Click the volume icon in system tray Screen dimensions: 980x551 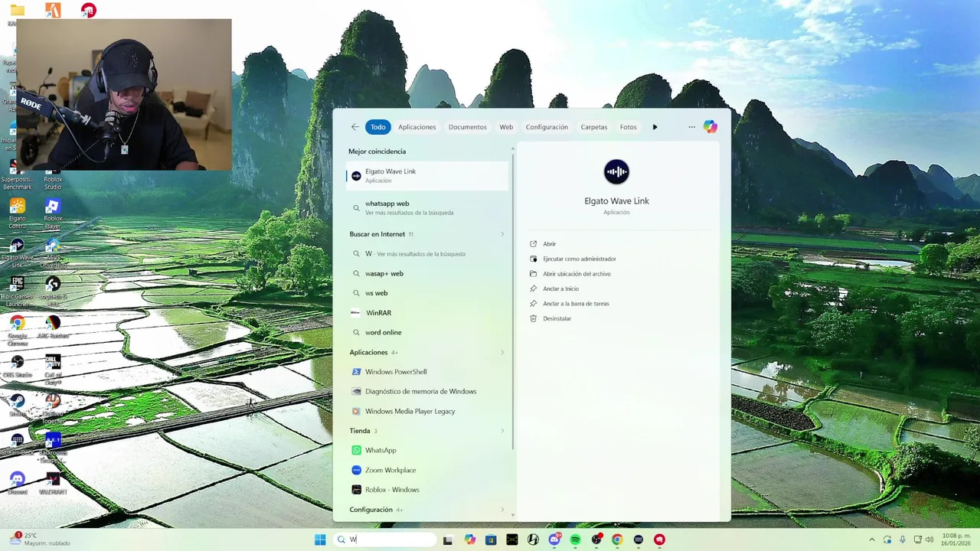coord(929,540)
